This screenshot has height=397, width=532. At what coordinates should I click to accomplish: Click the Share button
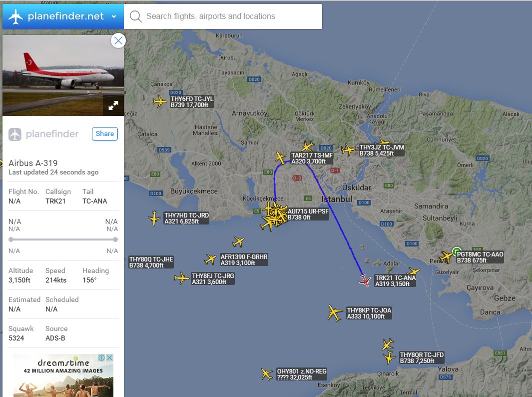(x=105, y=134)
